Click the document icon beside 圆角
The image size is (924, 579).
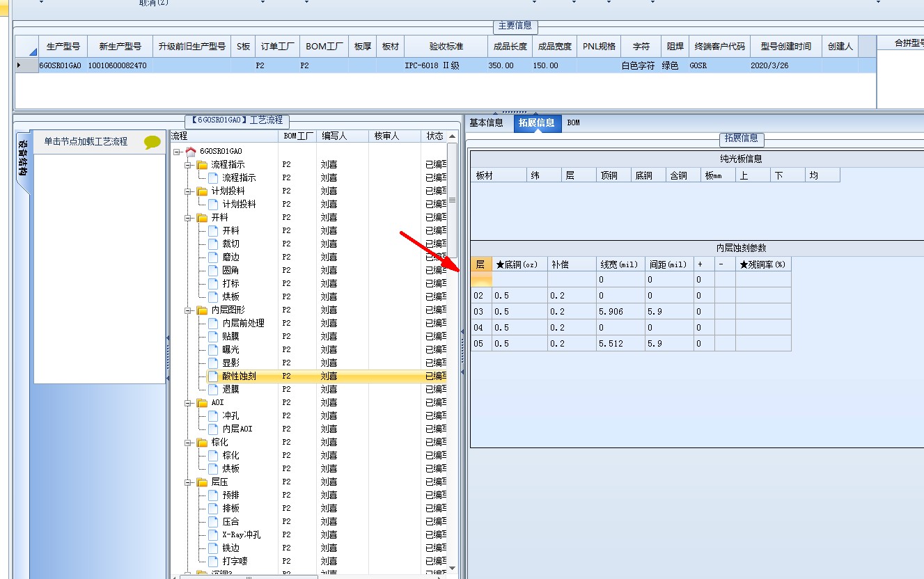coord(213,270)
